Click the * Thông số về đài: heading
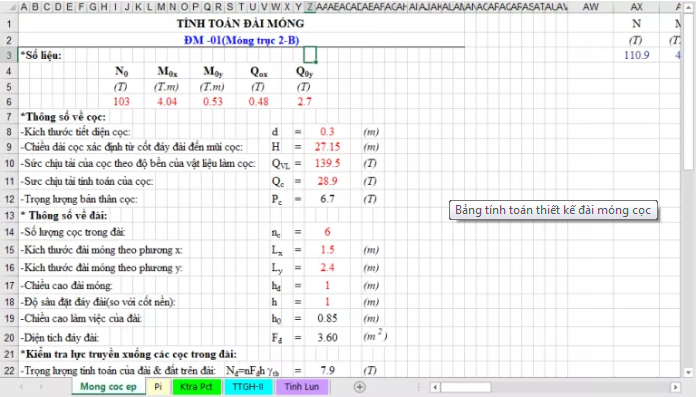Viewport: 699px width, 397px height. pos(64,216)
